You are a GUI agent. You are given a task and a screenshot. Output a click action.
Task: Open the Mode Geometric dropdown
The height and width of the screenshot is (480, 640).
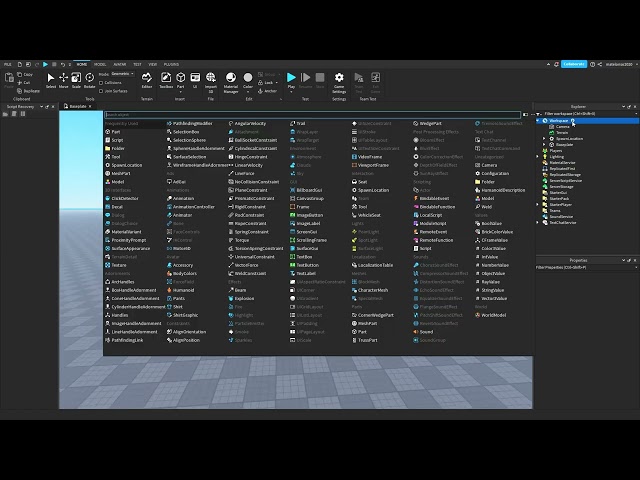pyautogui.click(x=122, y=74)
